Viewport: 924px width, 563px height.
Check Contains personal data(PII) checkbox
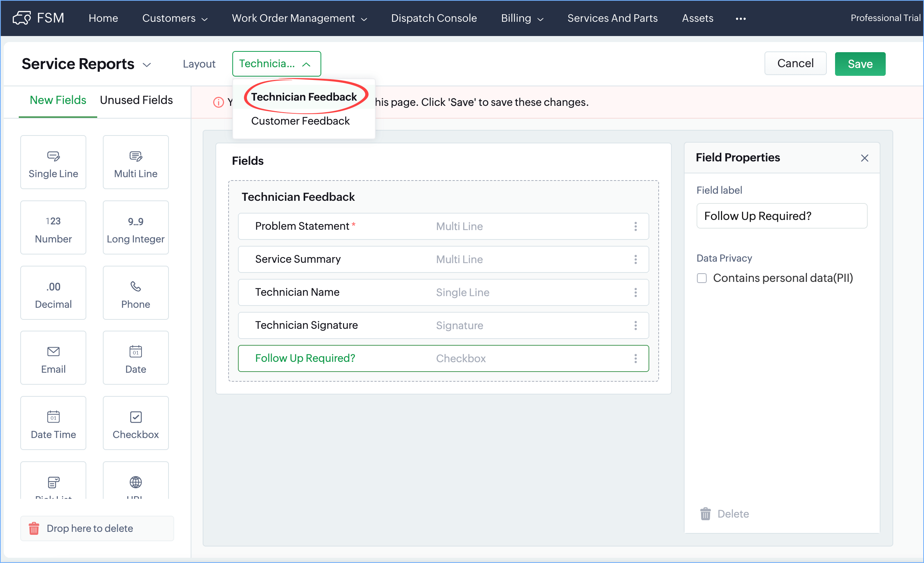[x=701, y=278]
